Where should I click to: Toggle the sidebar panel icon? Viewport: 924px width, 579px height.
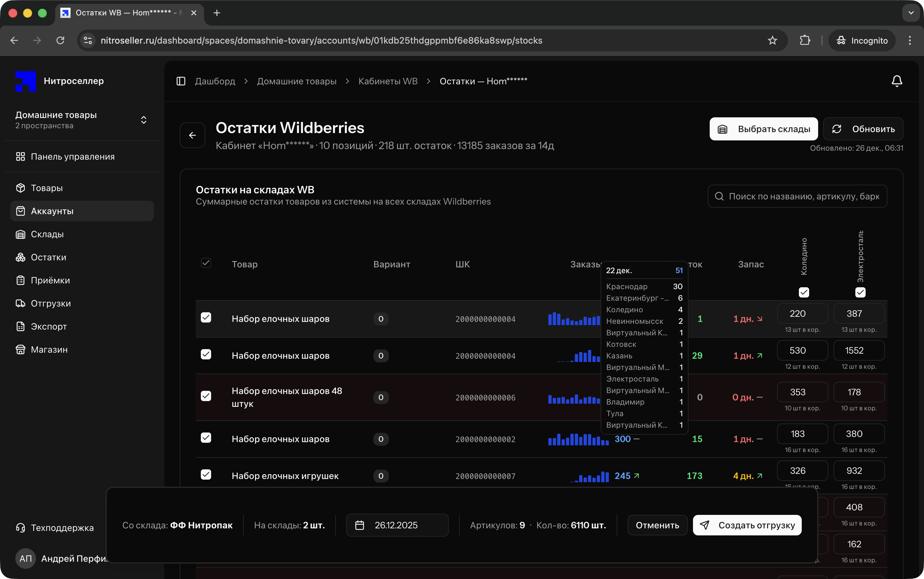(181, 81)
